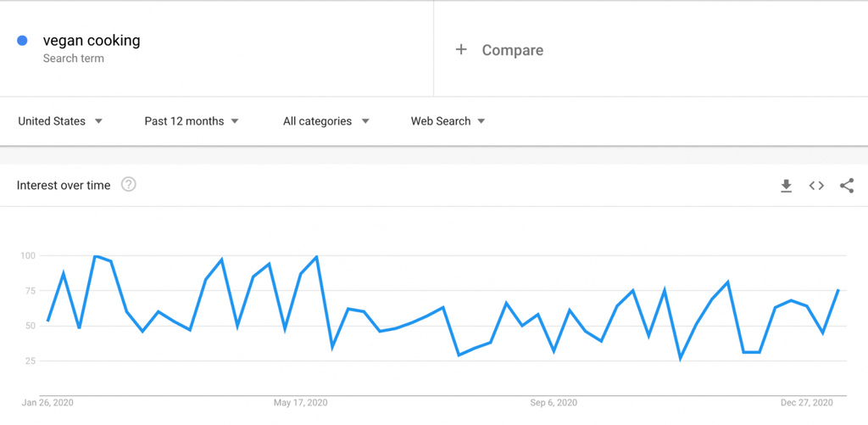Click the Sep 6, 2020 axis label

point(554,403)
